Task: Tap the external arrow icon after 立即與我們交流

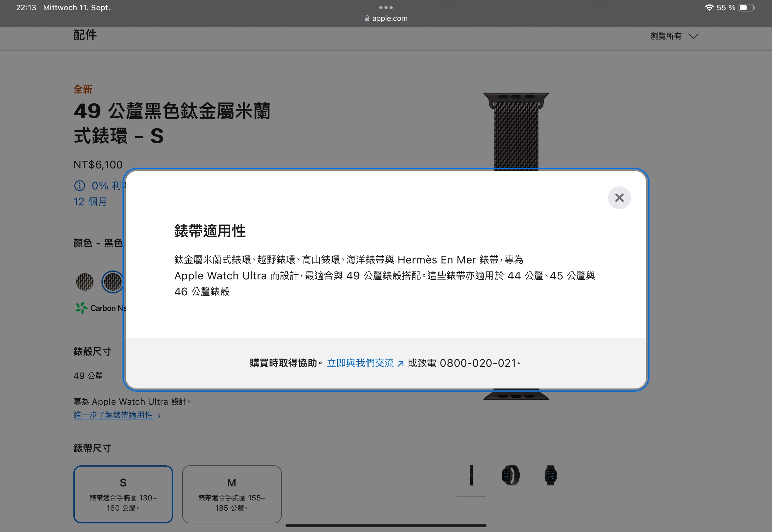Action: (400, 364)
